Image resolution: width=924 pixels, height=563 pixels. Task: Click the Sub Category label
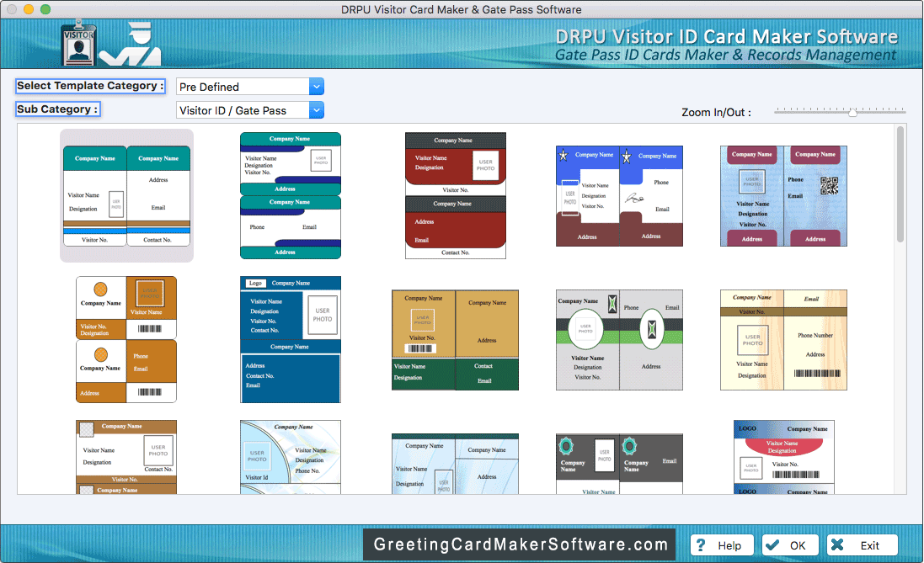58,109
